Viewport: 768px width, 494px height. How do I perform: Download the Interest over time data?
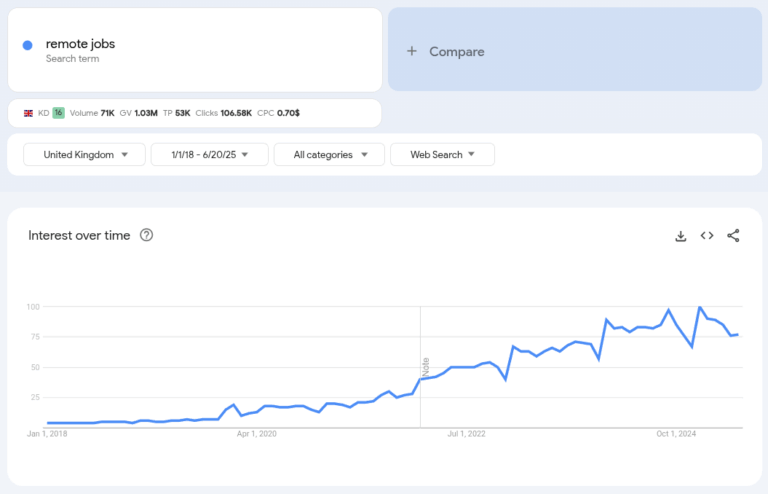click(x=681, y=236)
